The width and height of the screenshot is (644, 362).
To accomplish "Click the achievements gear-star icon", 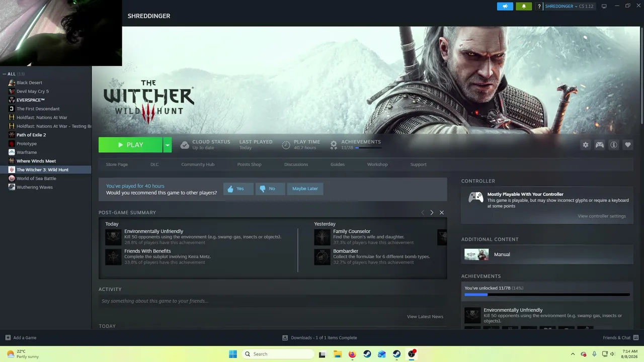I will (333, 145).
